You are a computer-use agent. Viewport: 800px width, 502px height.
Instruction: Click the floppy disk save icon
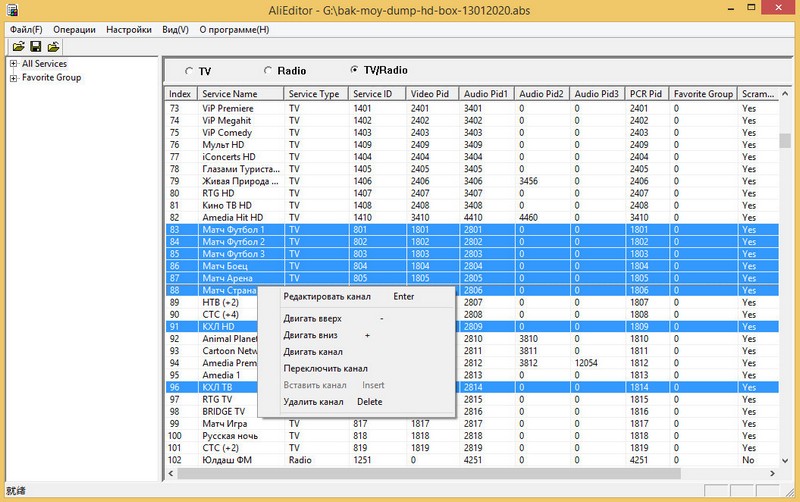36,47
